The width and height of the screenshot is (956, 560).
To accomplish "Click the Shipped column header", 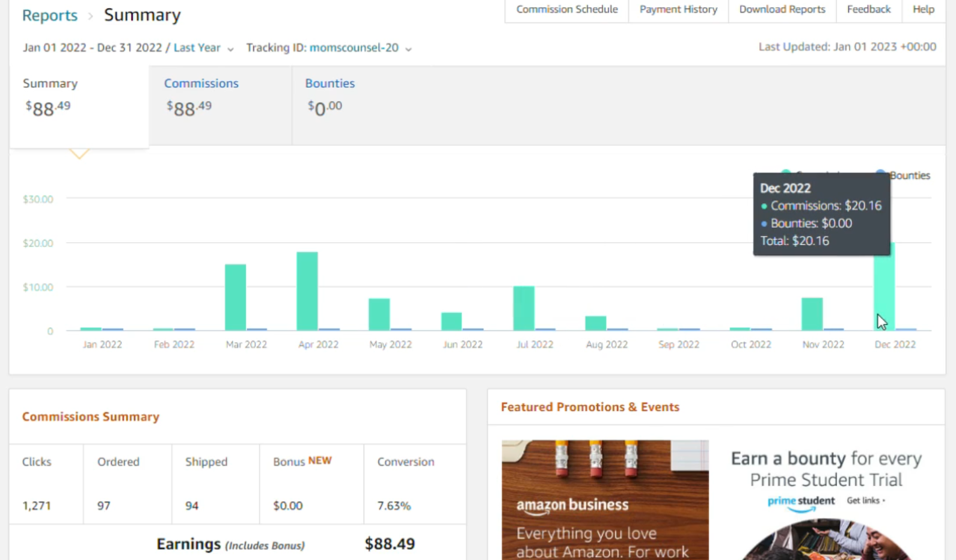I will pyautogui.click(x=206, y=461).
